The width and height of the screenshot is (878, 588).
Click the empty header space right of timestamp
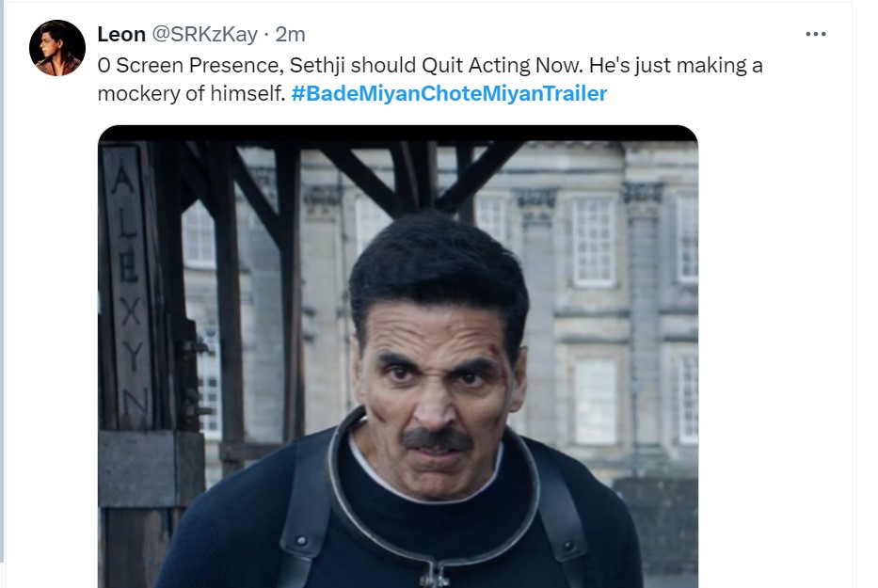pos(546,35)
